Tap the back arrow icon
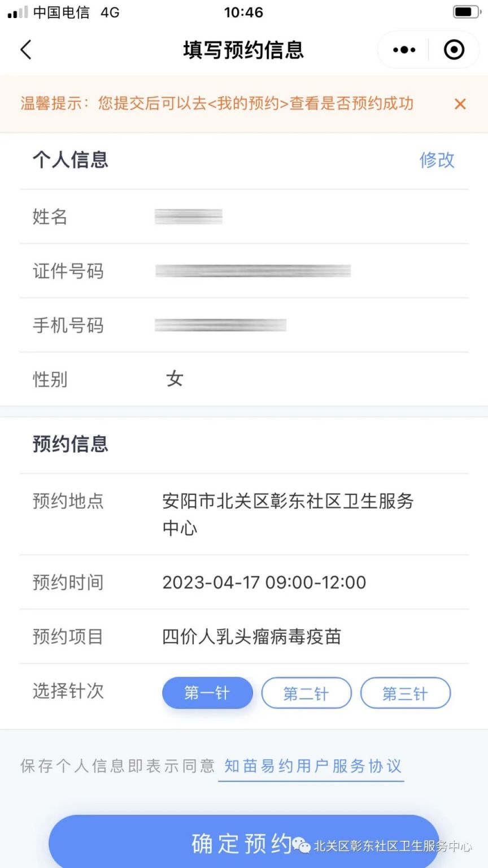The image size is (488, 868). pyautogui.click(x=26, y=50)
